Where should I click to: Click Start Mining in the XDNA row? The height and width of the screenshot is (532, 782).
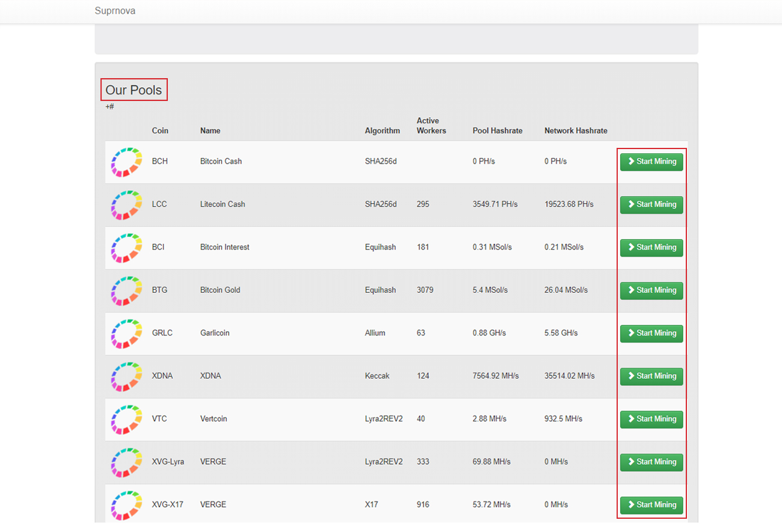[651, 376]
